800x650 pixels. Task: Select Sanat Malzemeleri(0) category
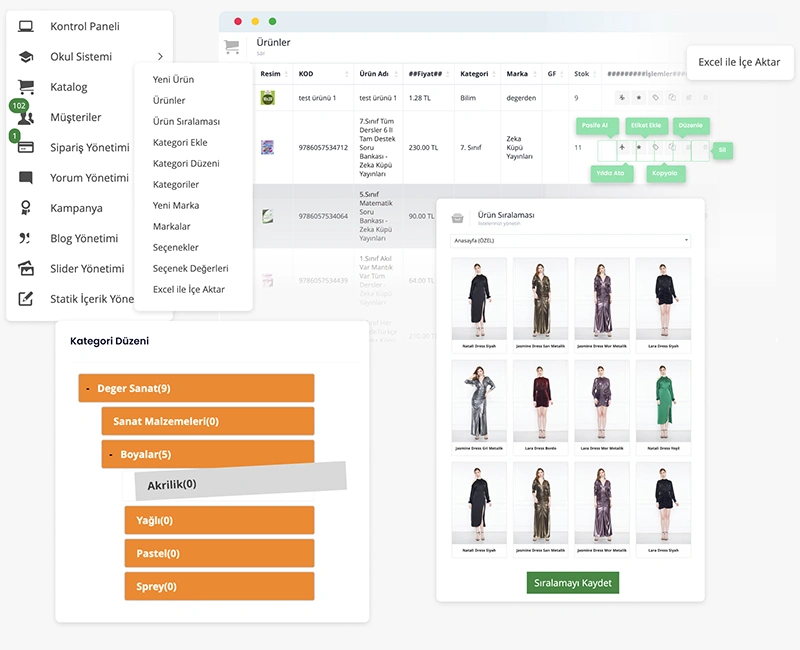click(x=208, y=421)
